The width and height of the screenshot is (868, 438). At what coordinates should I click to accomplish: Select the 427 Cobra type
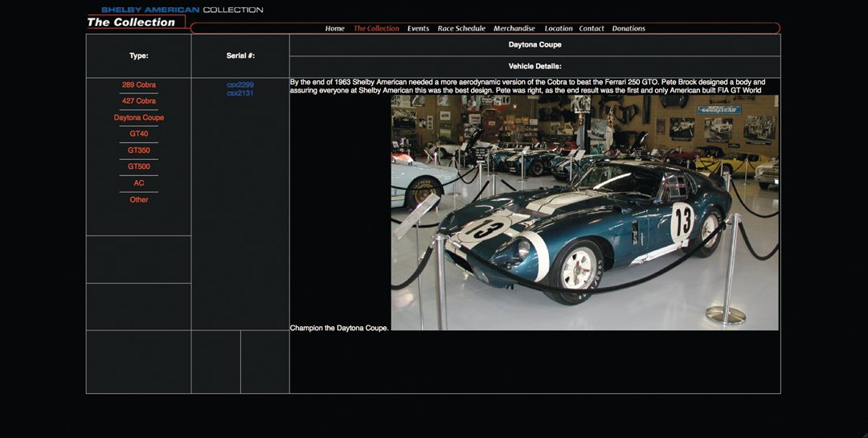(139, 100)
